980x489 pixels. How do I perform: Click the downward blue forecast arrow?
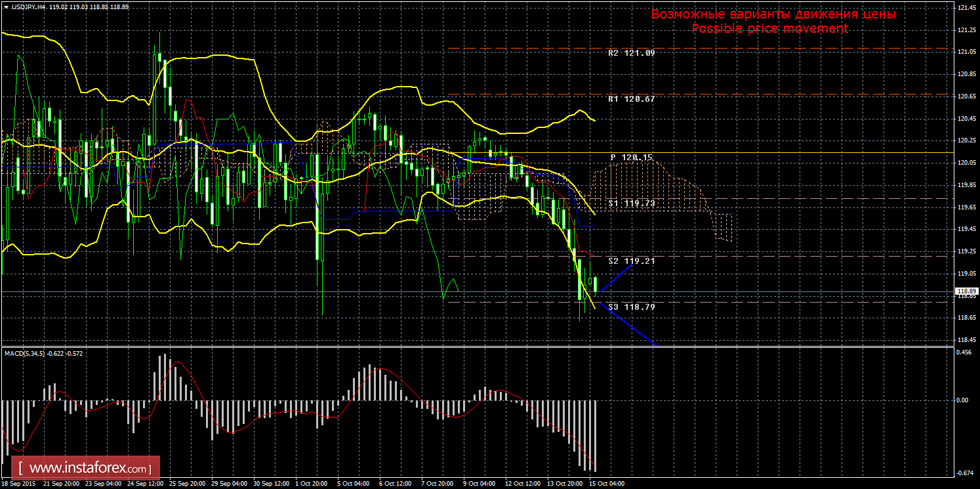coord(628,326)
